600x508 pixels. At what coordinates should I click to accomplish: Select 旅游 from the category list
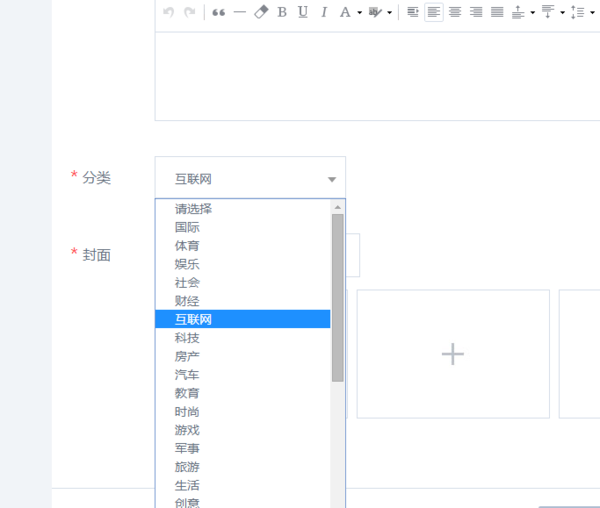click(243, 467)
